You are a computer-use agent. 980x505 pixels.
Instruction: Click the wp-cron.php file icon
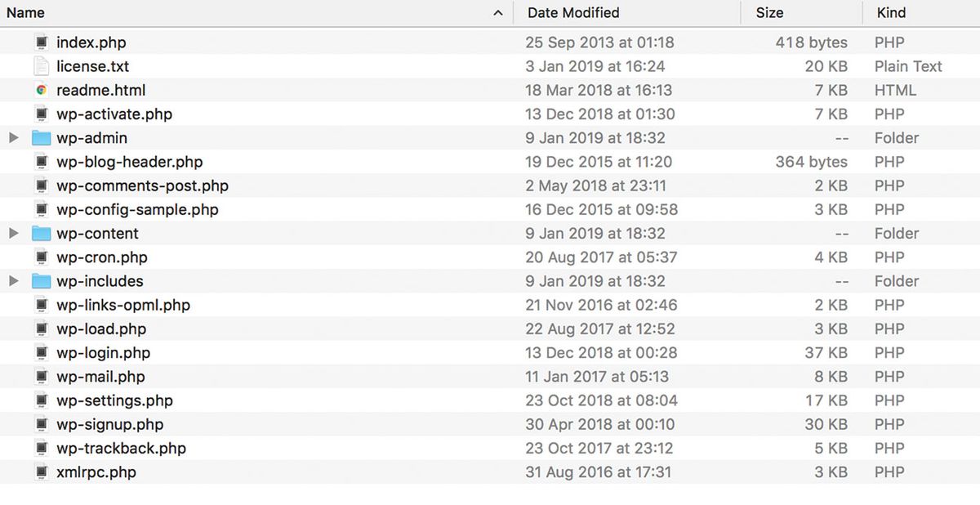42,257
